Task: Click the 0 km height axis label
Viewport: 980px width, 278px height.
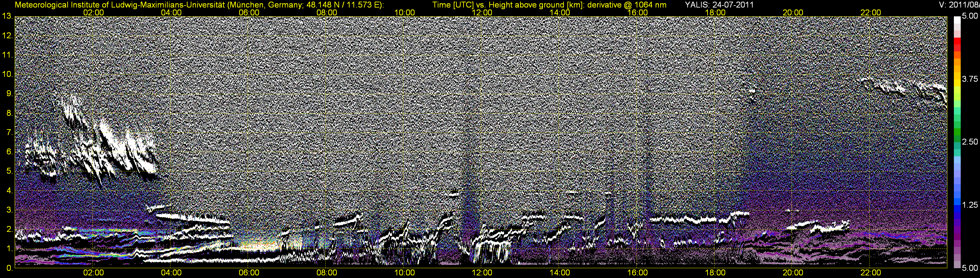Action: pyautogui.click(x=9, y=268)
